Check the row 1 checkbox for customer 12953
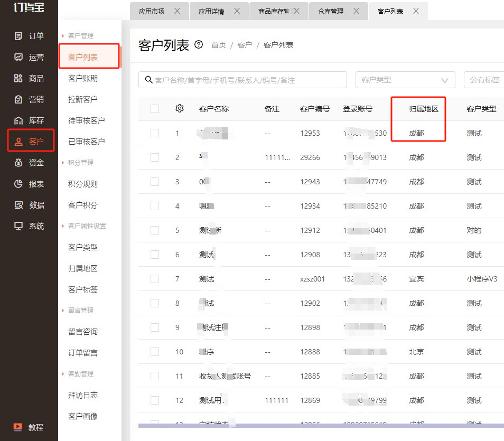The height and width of the screenshot is (441, 504). coord(155,133)
